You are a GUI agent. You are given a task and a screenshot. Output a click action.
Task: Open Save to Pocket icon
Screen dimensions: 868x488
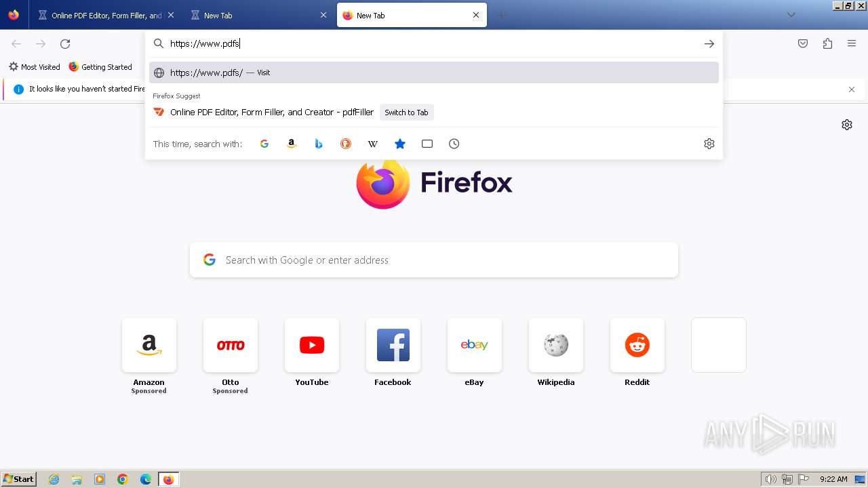(x=803, y=43)
